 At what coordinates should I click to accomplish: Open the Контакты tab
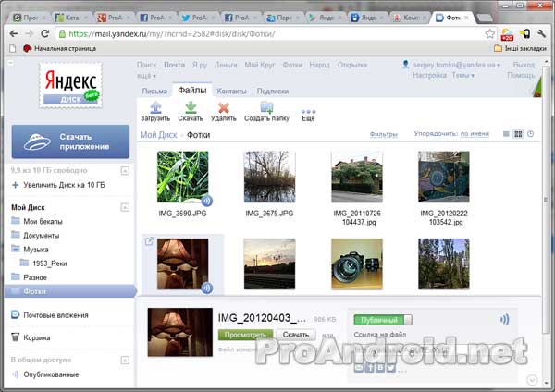[231, 91]
